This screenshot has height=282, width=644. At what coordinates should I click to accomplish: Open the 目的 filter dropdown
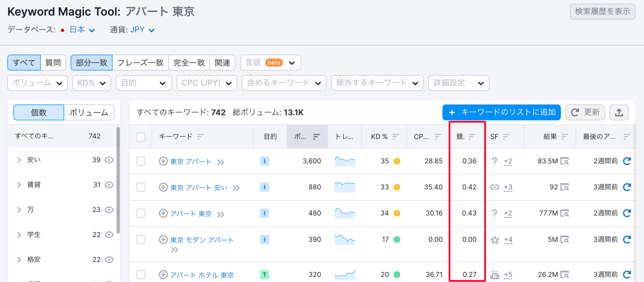coord(144,83)
